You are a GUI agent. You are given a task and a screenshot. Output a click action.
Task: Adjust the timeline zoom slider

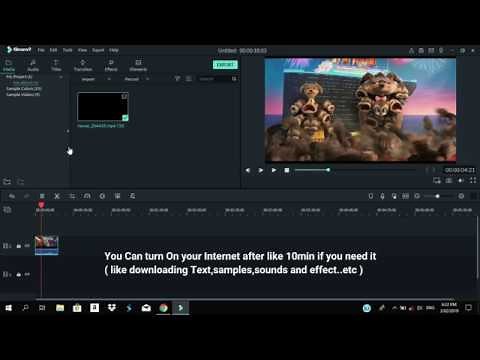coord(438,196)
